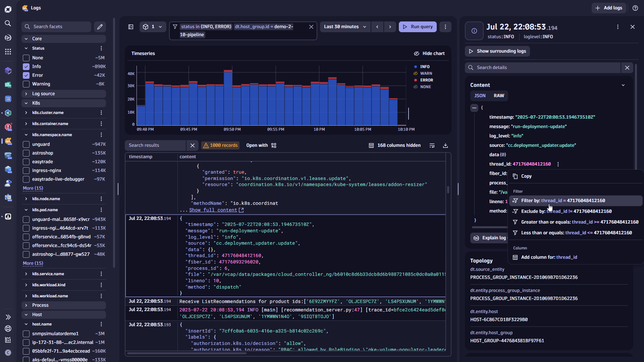Expand the k8s.node.name facet
This screenshot has width=644, height=362.
(26, 198)
